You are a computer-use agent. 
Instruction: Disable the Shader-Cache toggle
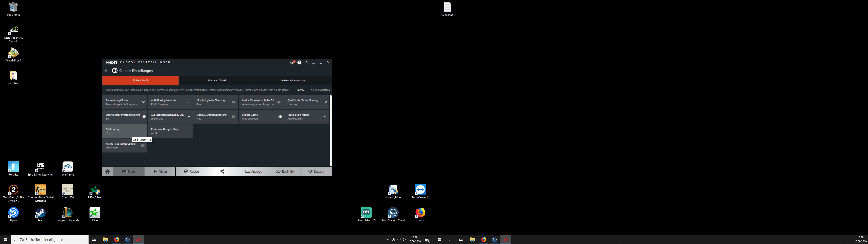(x=279, y=117)
